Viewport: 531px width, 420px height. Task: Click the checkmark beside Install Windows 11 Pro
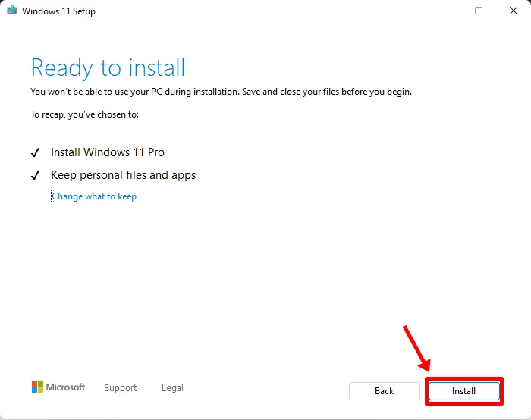point(35,152)
